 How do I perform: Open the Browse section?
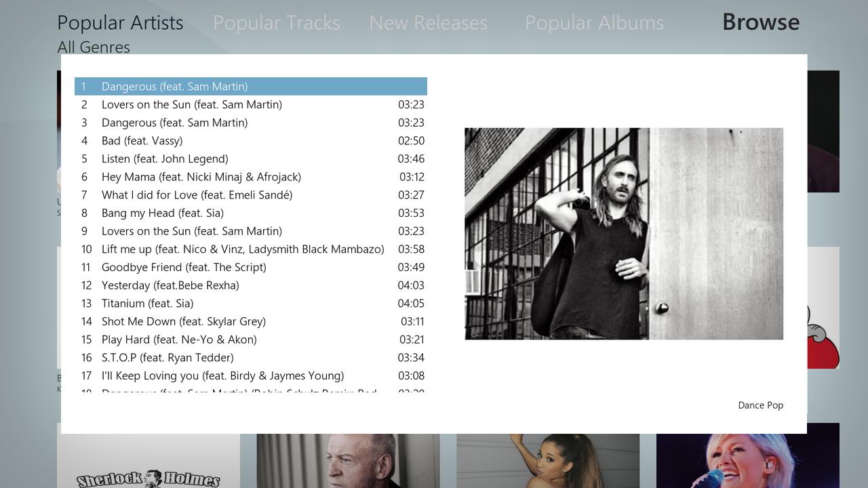point(761,22)
